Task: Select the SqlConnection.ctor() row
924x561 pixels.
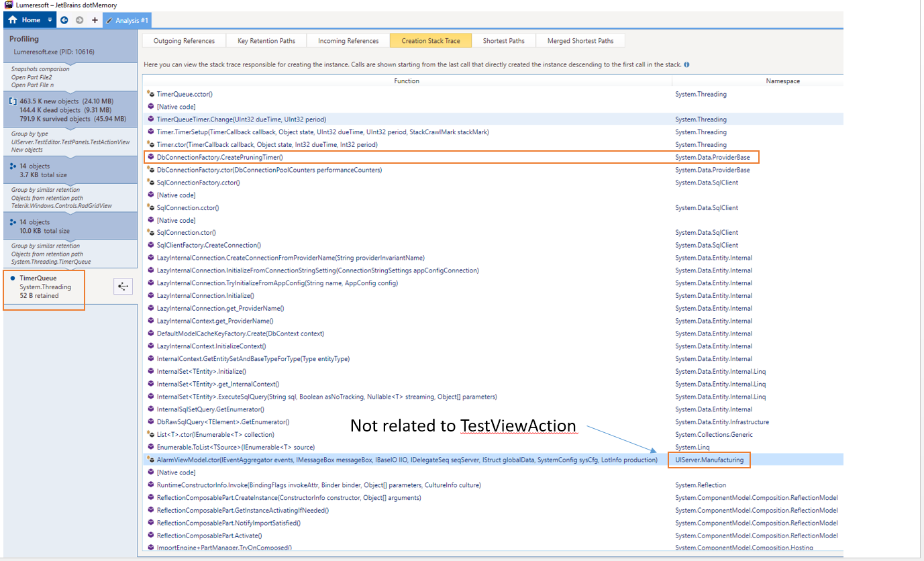Action: click(x=493, y=233)
